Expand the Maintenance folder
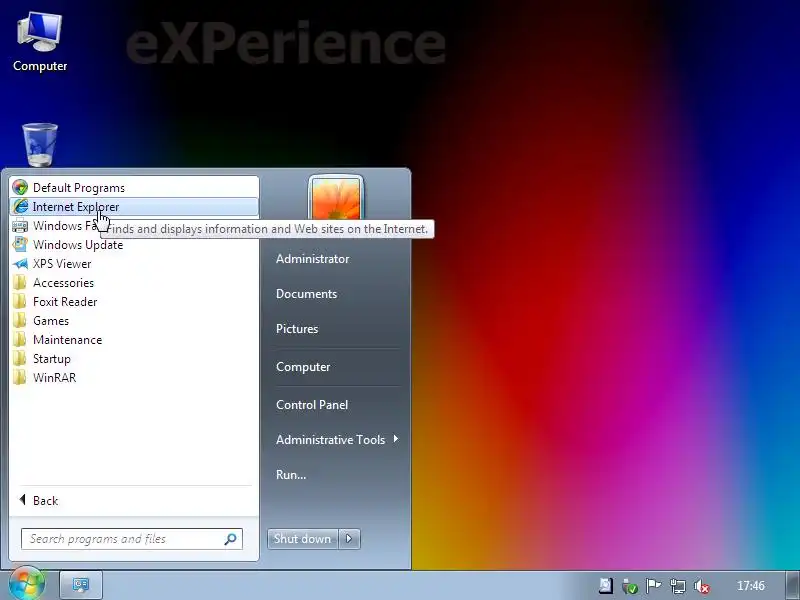The image size is (800, 600). (134, 340)
